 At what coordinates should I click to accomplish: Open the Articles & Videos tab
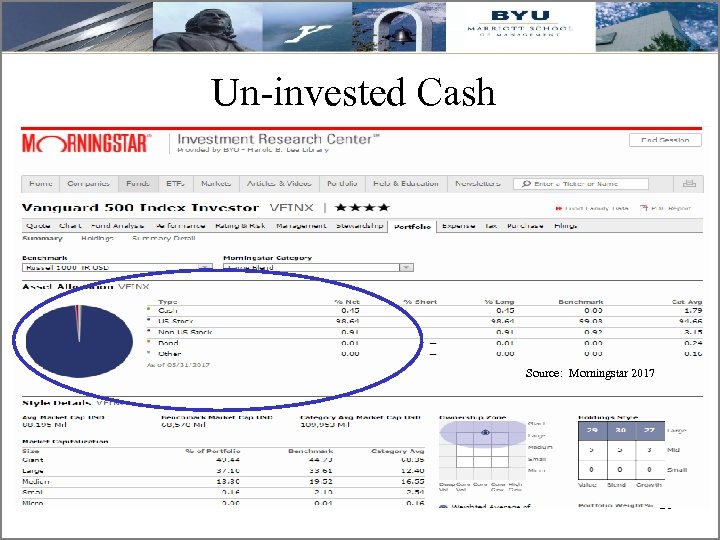point(279,184)
